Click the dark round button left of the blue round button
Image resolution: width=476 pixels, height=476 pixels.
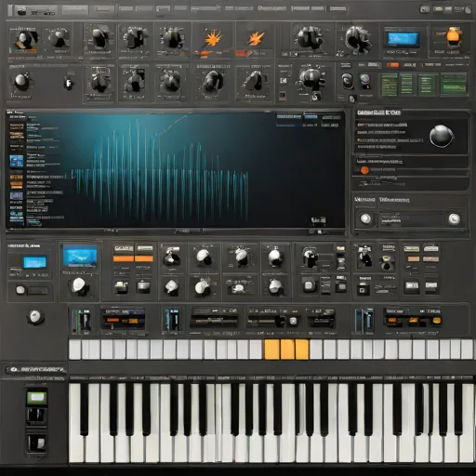[x=347, y=81]
